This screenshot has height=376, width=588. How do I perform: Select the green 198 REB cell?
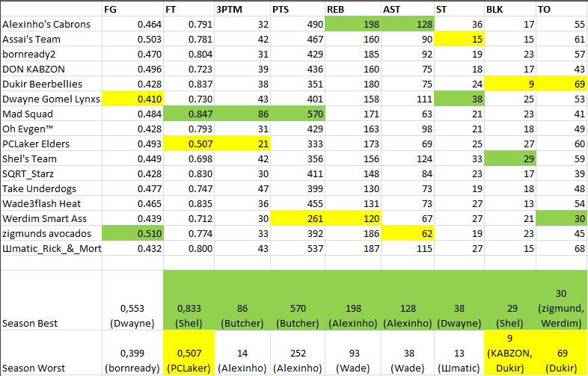(353, 24)
